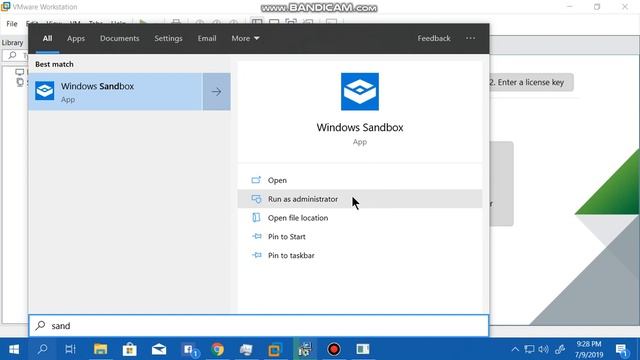
Task: Open the Windows Start menu
Action: coord(14,349)
